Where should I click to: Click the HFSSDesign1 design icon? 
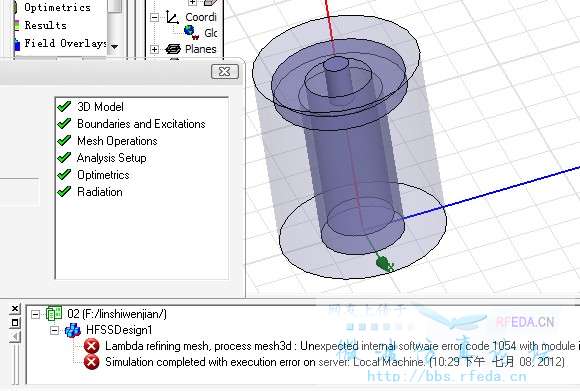click(x=73, y=330)
